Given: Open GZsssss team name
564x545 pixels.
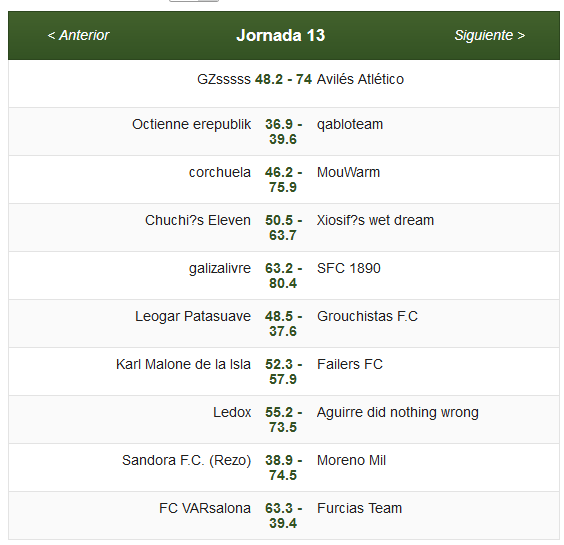Looking at the screenshot, I should click(224, 79).
